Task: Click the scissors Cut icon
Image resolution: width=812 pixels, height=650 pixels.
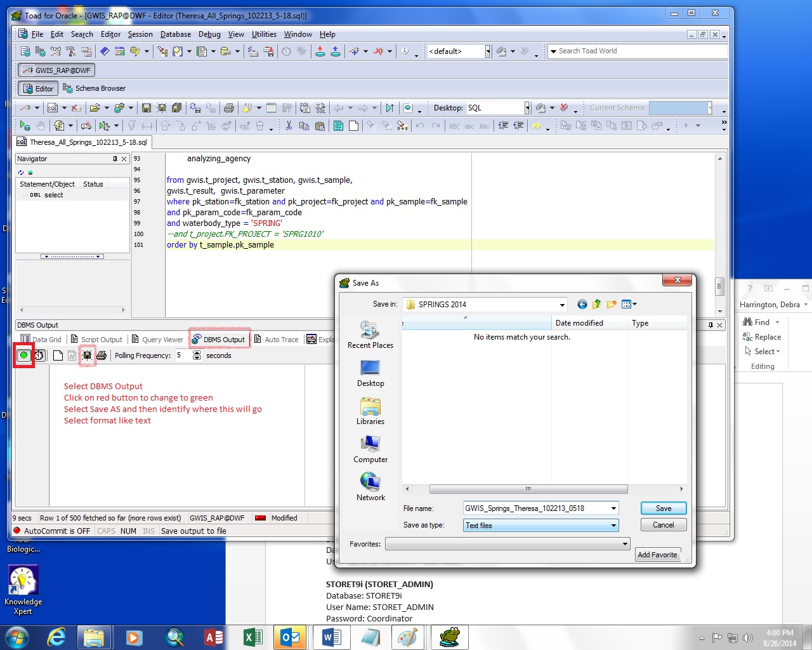Action: (289, 126)
